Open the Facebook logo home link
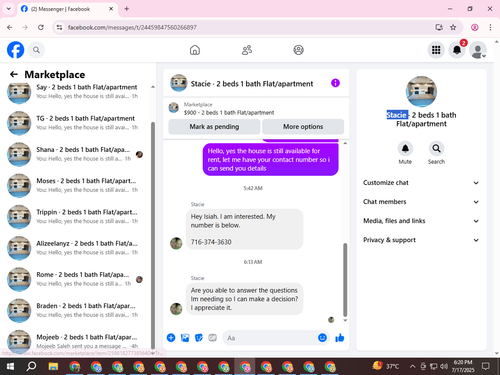 pos(15,50)
